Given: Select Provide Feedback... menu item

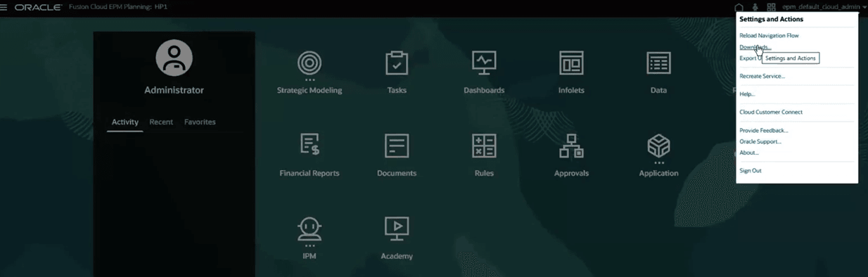Looking at the screenshot, I should pos(763,130).
